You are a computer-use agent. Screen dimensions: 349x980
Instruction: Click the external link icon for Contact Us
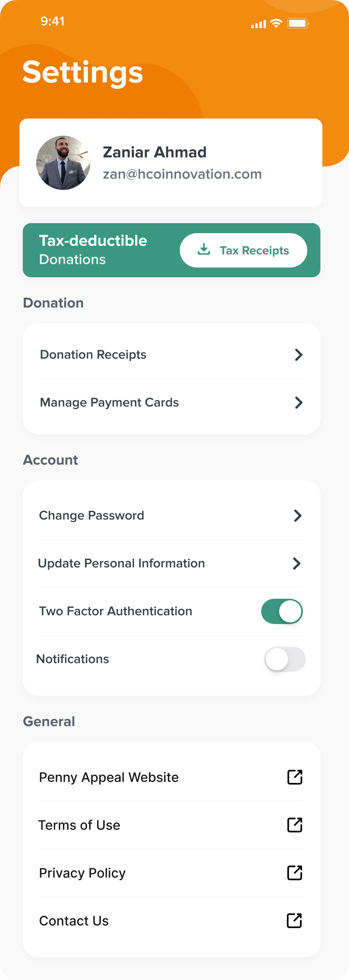pos(295,921)
